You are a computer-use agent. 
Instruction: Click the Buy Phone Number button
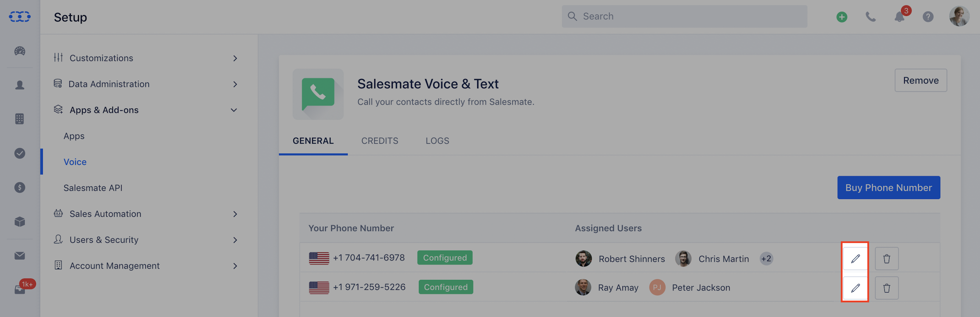click(x=888, y=187)
